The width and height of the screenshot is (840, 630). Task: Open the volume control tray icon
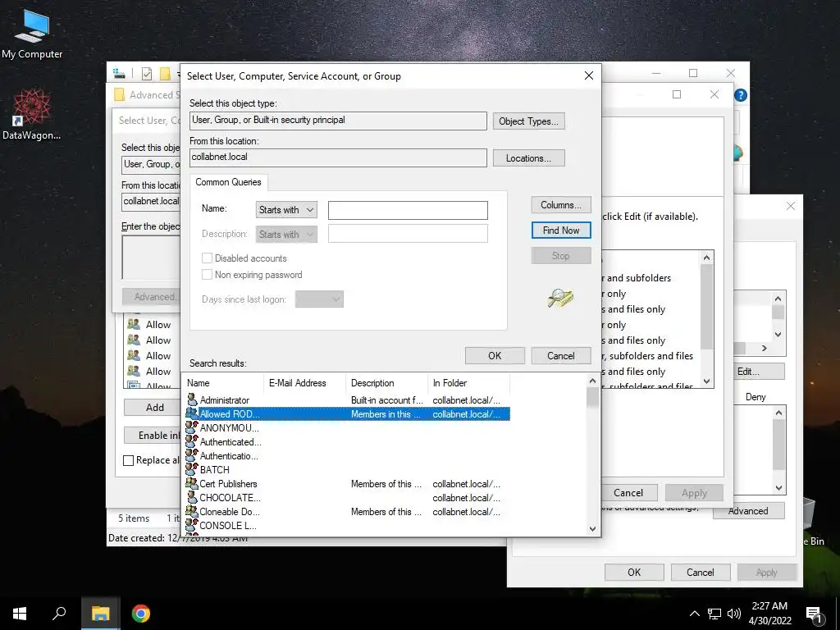point(734,614)
